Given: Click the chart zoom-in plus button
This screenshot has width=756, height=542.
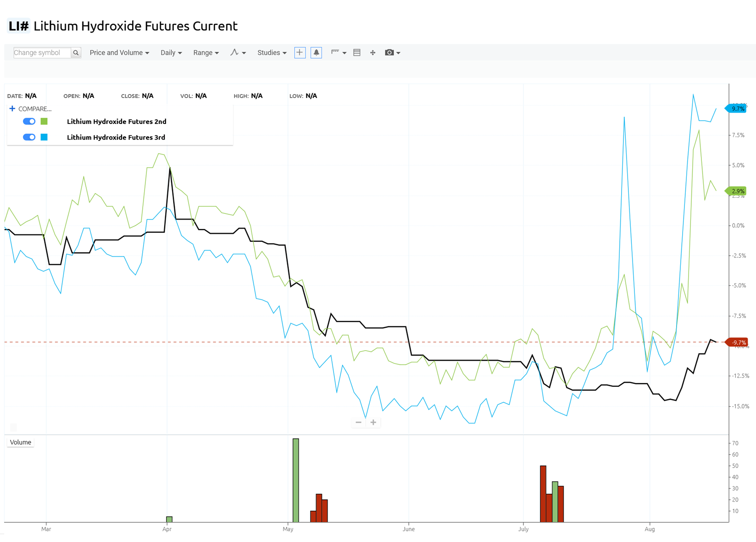Looking at the screenshot, I should click(x=373, y=422).
